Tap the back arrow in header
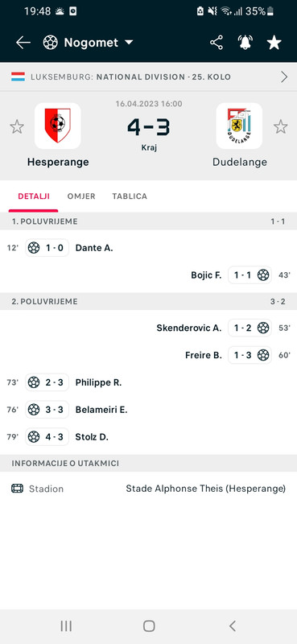The height and width of the screenshot is (644, 297). [x=23, y=43]
